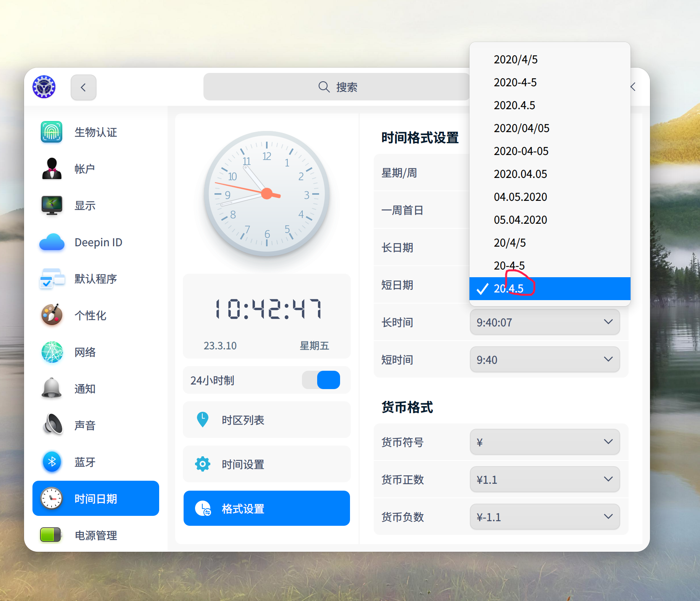Click the digital clock 10:42:47 display
The image size is (700, 601).
click(269, 309)
